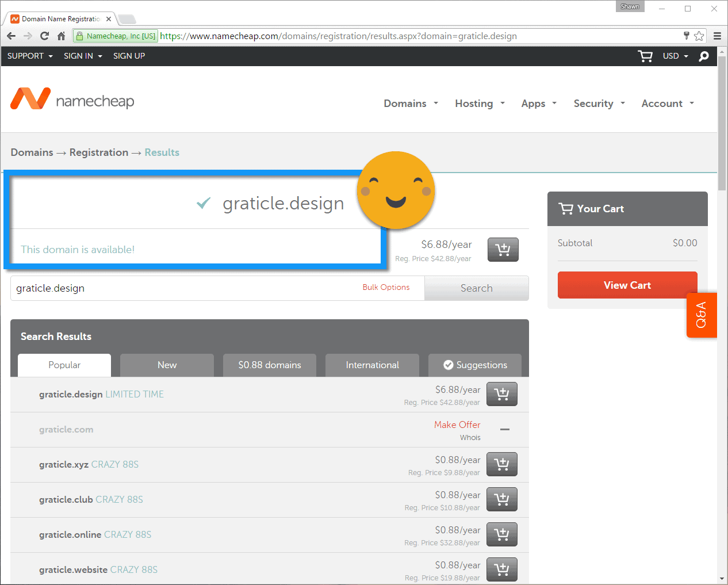Click the saved password key icon
728x585 pixels.
tap(686, 36)
